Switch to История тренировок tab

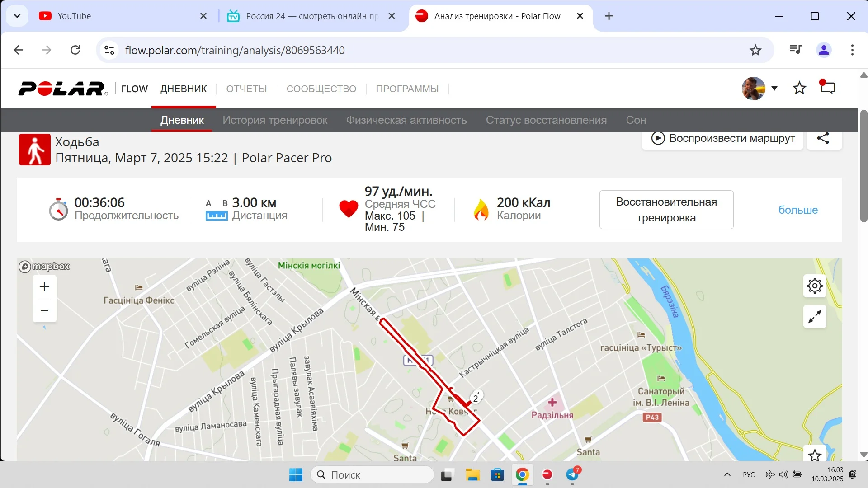pyautogui.click(x=275, y=120)
